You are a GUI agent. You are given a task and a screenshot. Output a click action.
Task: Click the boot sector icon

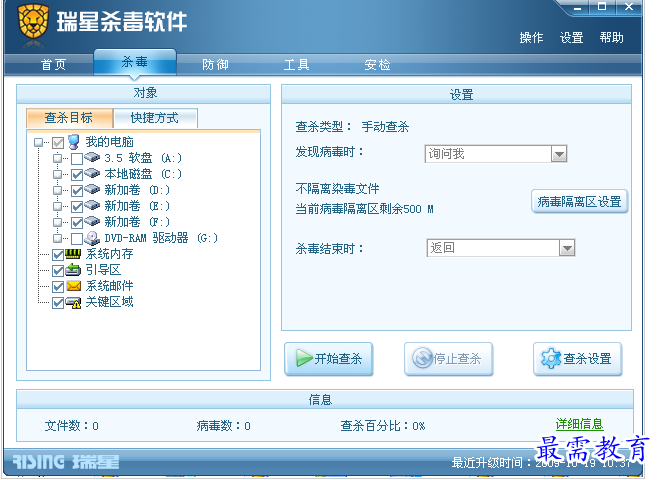(x=73, y=270)
